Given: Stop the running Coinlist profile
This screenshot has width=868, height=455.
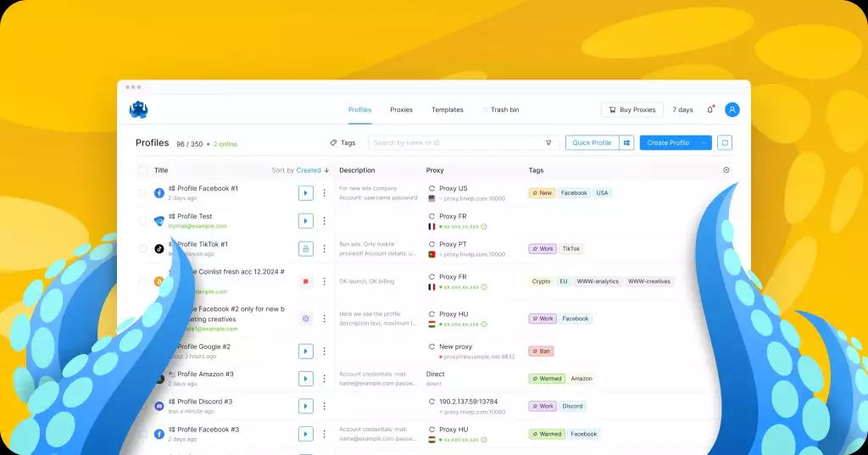Looking at the screenshot, I should pyautogui.click(x=305, y=281).
